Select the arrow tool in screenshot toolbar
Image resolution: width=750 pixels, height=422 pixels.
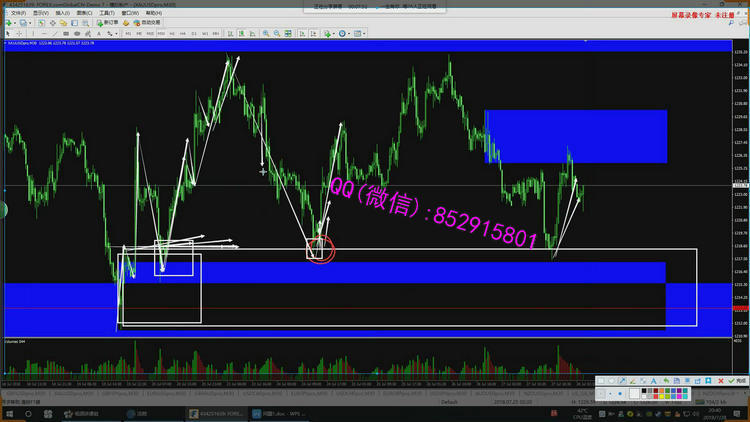(622, 380)
